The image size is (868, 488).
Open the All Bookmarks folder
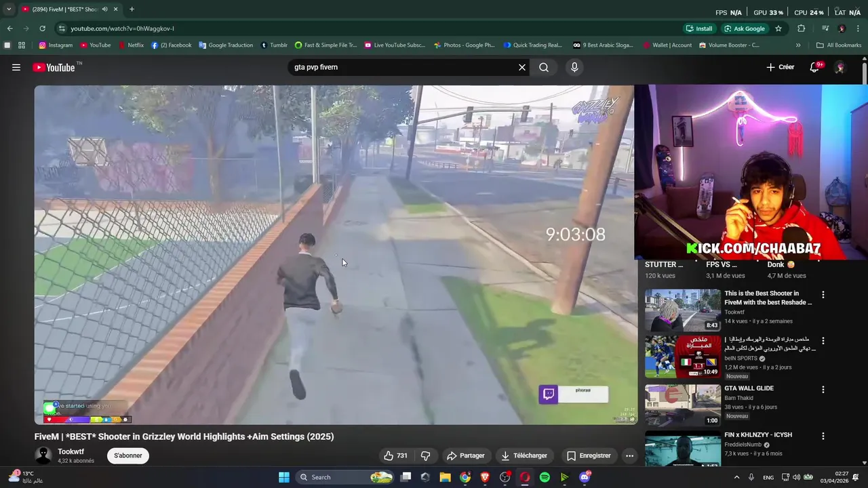[839, 45]
